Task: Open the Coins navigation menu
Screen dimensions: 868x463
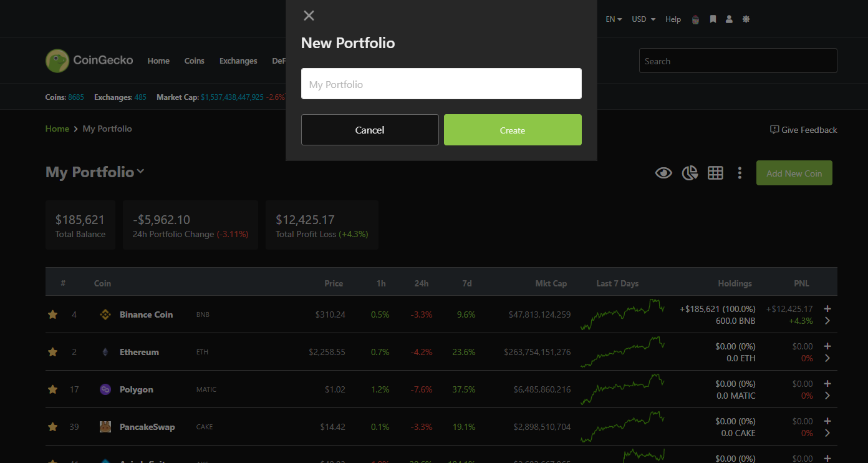Action: [x=195, y=61]
